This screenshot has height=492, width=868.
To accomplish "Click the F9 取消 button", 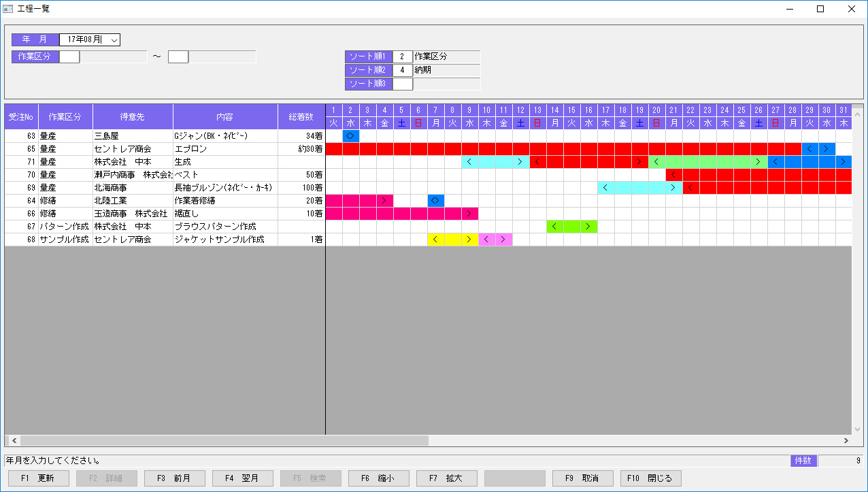I will click(583, 478).
